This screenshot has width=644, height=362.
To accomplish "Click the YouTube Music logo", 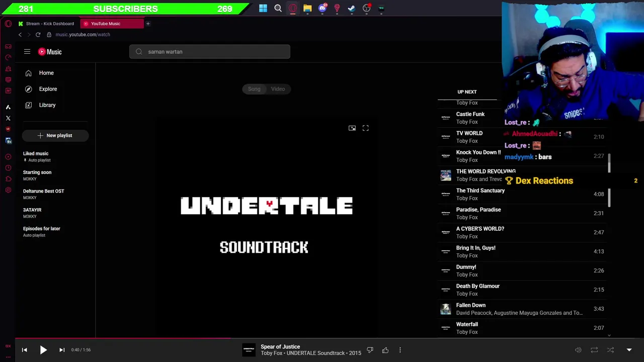I will point(50,52).
